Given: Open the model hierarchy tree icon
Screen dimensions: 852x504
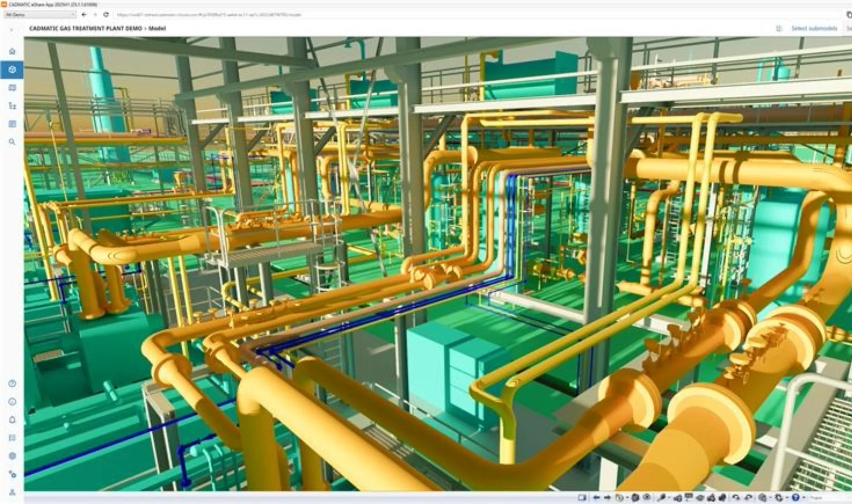Looking at the screenshot, I should 12,106.
